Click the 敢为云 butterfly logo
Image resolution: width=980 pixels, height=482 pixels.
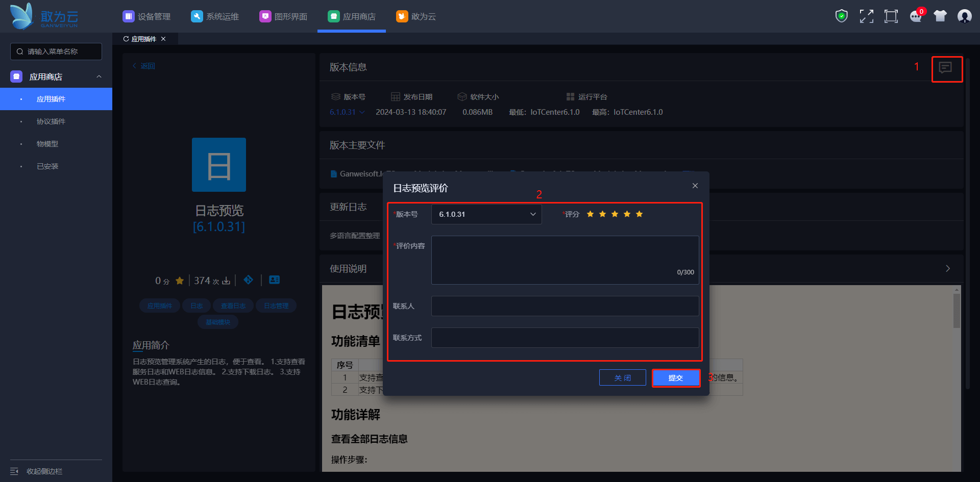(44, 16)
